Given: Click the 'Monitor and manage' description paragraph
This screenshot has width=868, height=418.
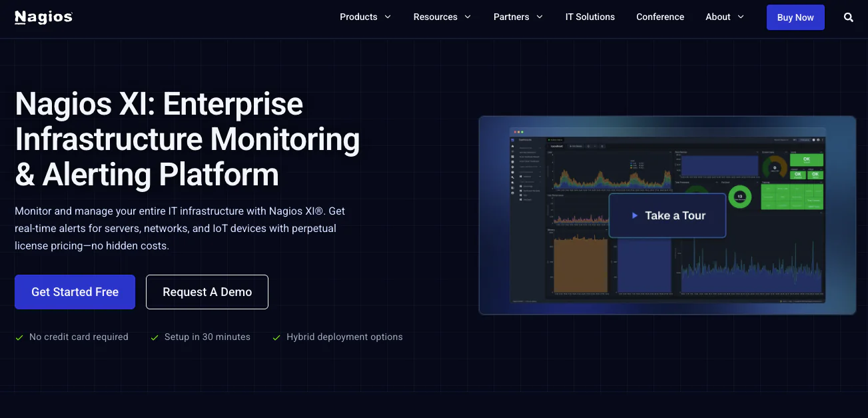Looking at the screenshot, I should (180, 228).
